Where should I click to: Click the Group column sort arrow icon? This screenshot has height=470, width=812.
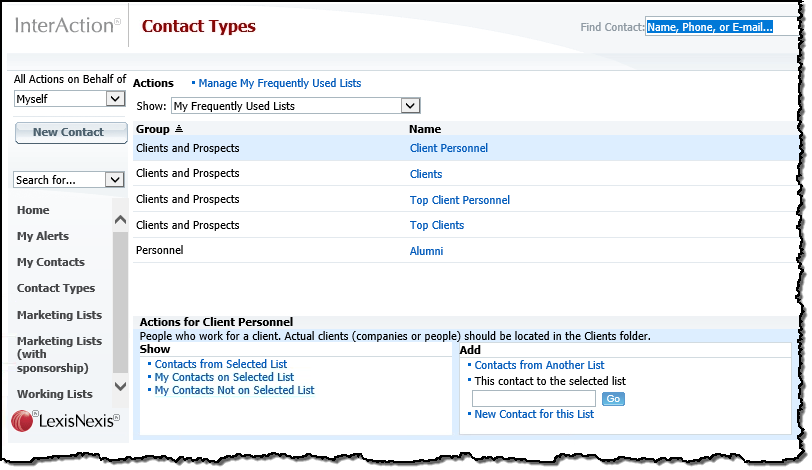[x=179, y=128]
